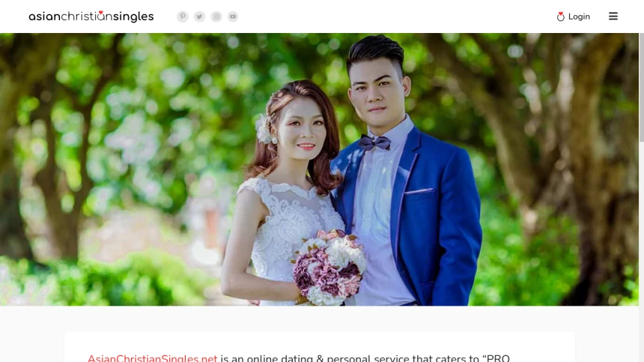Click the Login text link

pyautogui.click(x=579, y=16)
